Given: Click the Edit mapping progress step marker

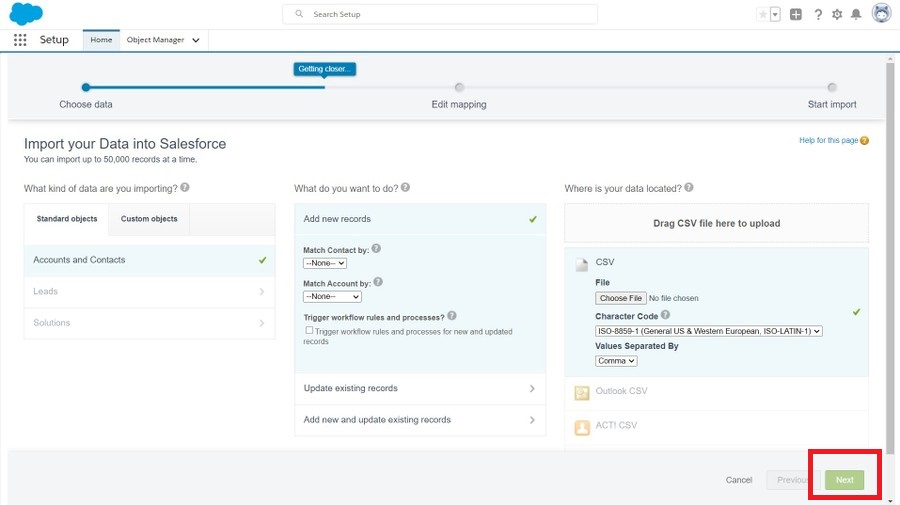Looking at the screenshot, I should [459, 87].
